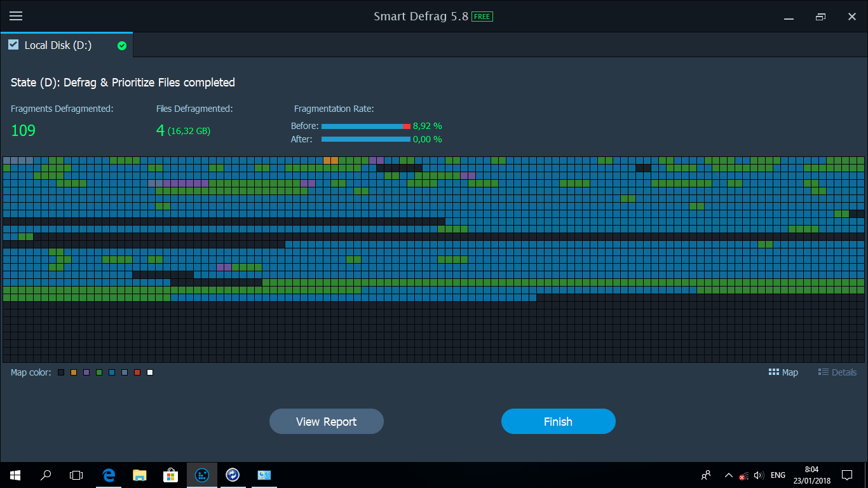The width and height of the screenshot is (868, 488).
Task: Expand the Task View from the taskbar
Action: pyautogui.click(x=76, y=475)
